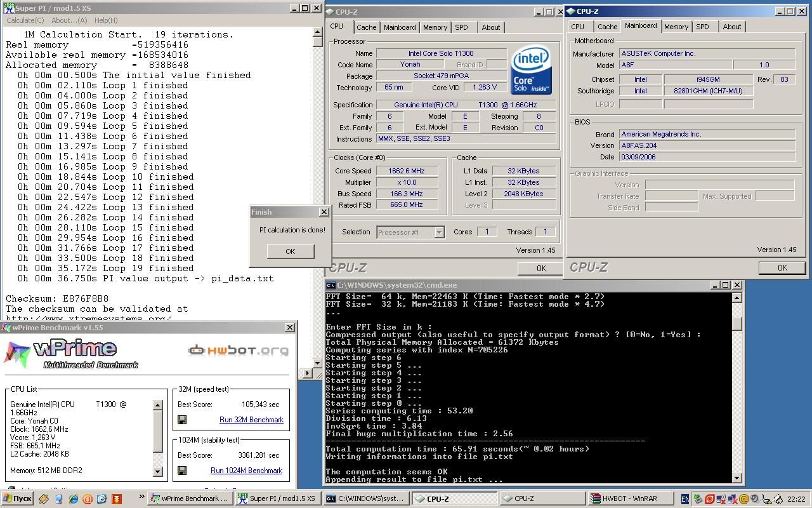Click the second disconnected network tray icon
The height and width of the screenshot is (508, 812).
(x=733, y=499)
